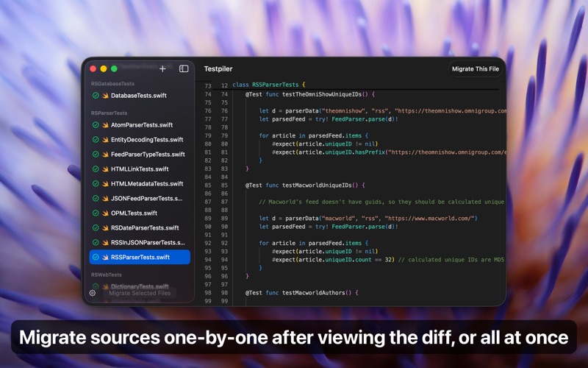Click Swift icon beside HTMLLinkTests.swift
588x368 pixels.
point(105,169)
